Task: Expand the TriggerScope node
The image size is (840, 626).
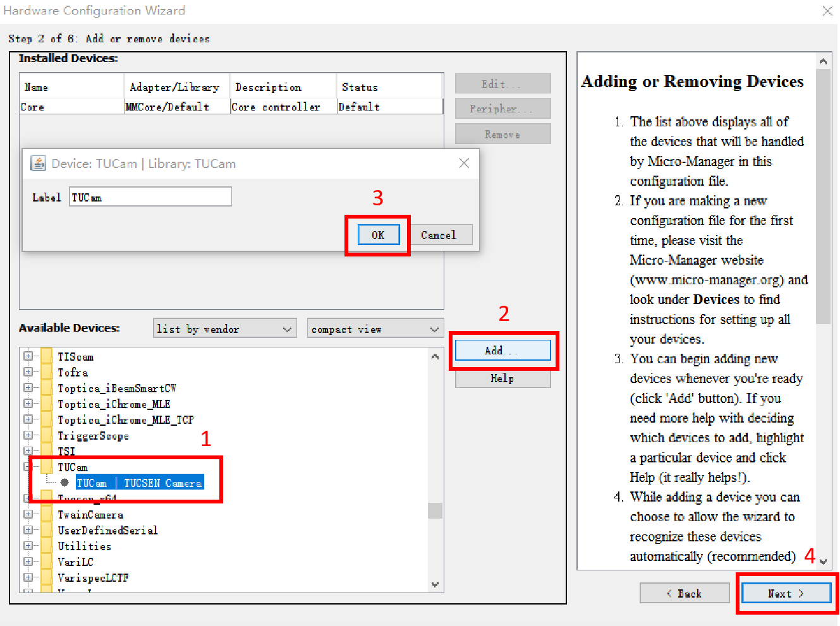Action: click(28, 435)
